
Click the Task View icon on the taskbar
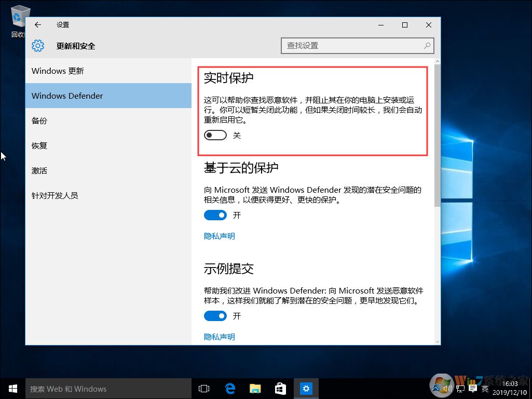(x=203, y=388)
